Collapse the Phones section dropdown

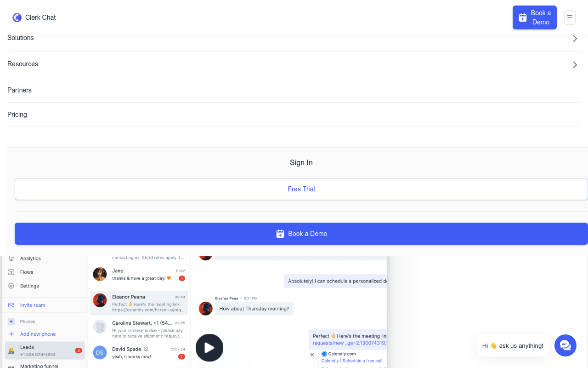click(11, 322)
